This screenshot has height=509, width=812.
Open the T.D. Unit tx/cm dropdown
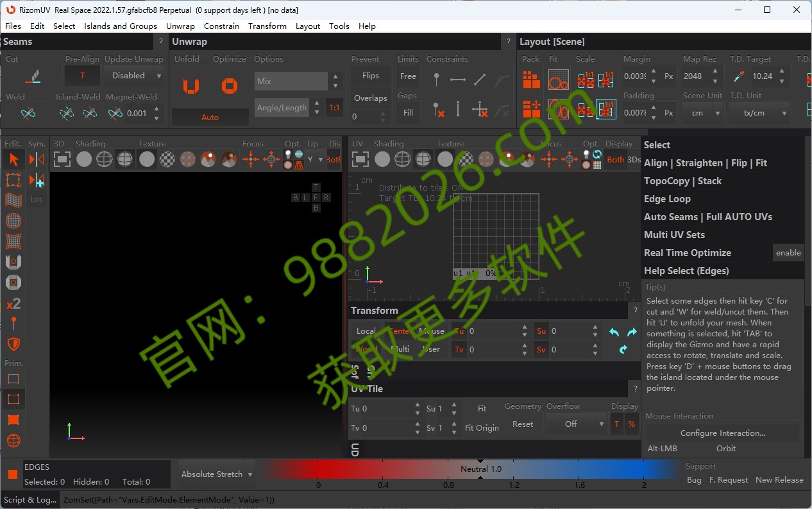tap(759, 113)
